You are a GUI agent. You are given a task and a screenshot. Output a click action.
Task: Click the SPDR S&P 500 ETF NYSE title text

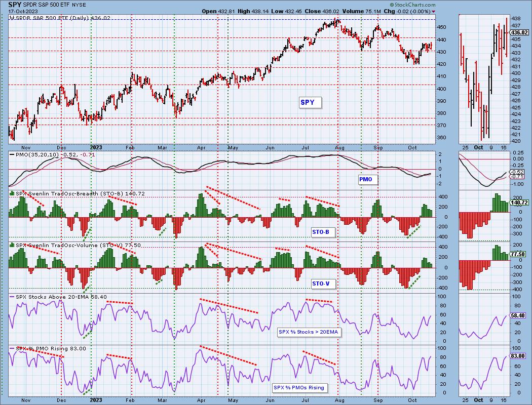(54, 5)
